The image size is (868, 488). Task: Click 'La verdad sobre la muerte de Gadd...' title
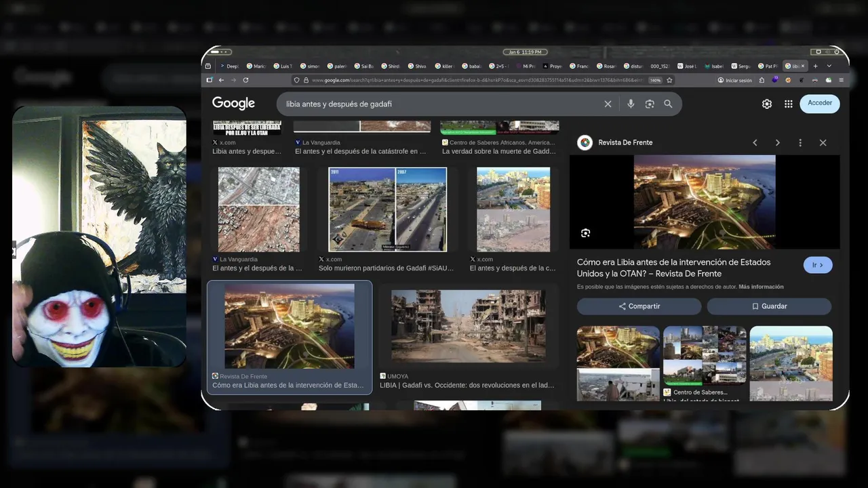pyautogui.click(x=499, y=151)
